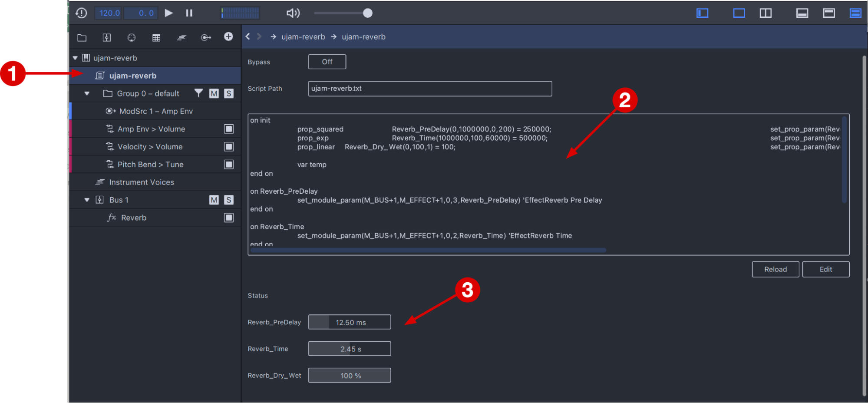Collapse Group 0 – default

click(x=87, y=93)
